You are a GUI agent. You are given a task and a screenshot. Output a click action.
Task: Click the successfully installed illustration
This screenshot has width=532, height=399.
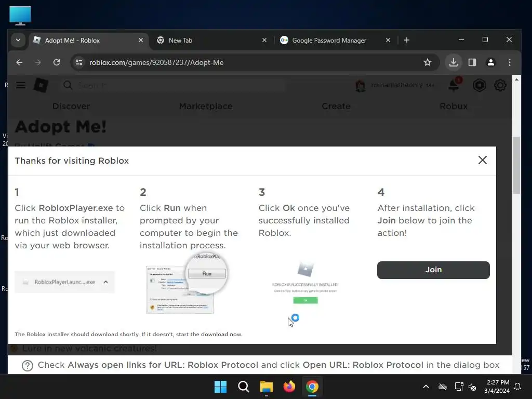pyautogui.click(x=305, y=282)
